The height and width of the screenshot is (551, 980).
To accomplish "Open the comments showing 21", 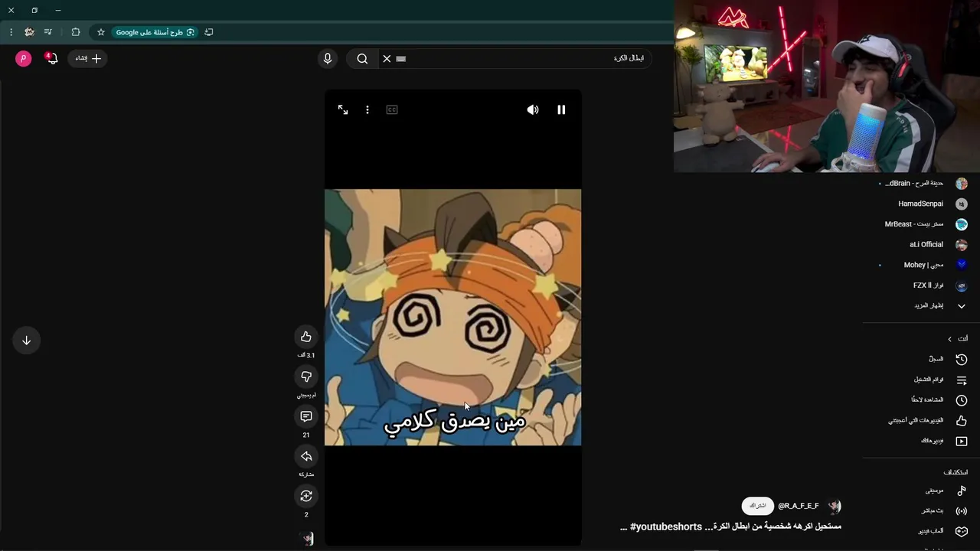I will (306, 416).
